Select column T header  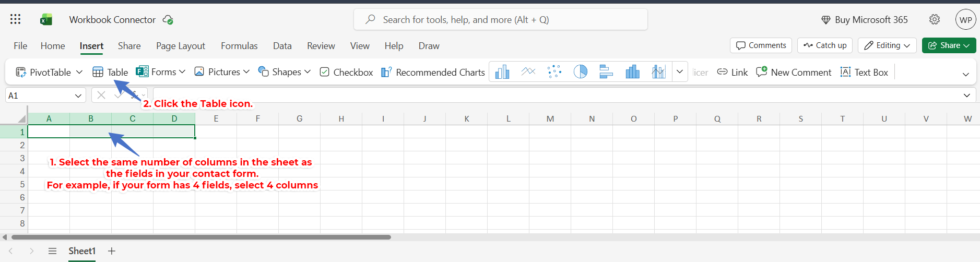click(x=842, y=119)
